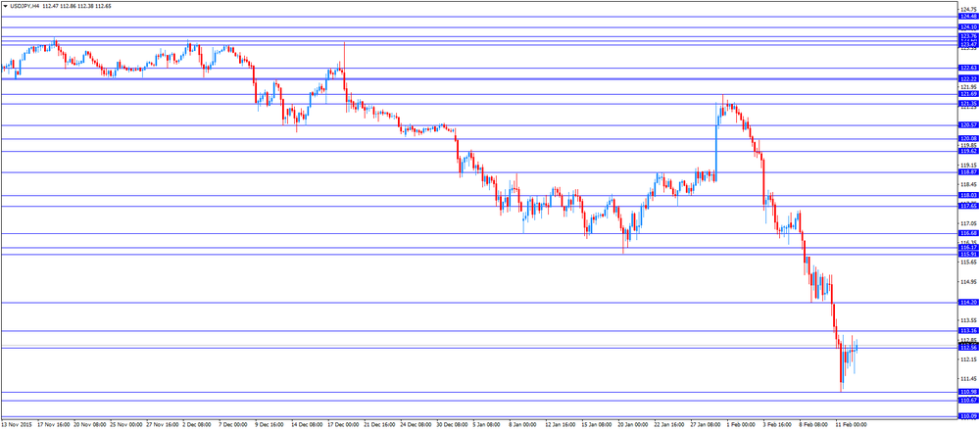Viewport: 980px width, 431px height.
Task: Click the 111.45 price scale value
Action: pyautogui.click(x=969, y=378)
